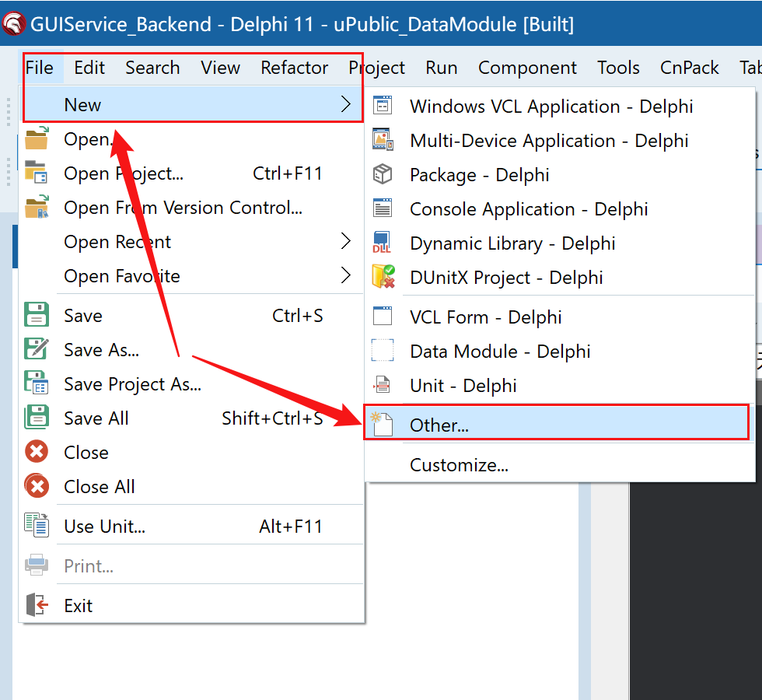Choose the Open... menu entry
Screen dimensions: 762x700
[193, 139]
